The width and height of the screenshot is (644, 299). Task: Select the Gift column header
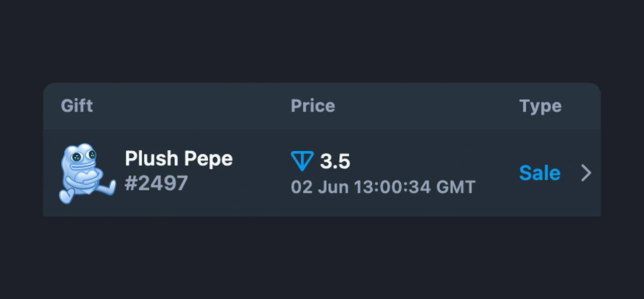click(77, 106)
